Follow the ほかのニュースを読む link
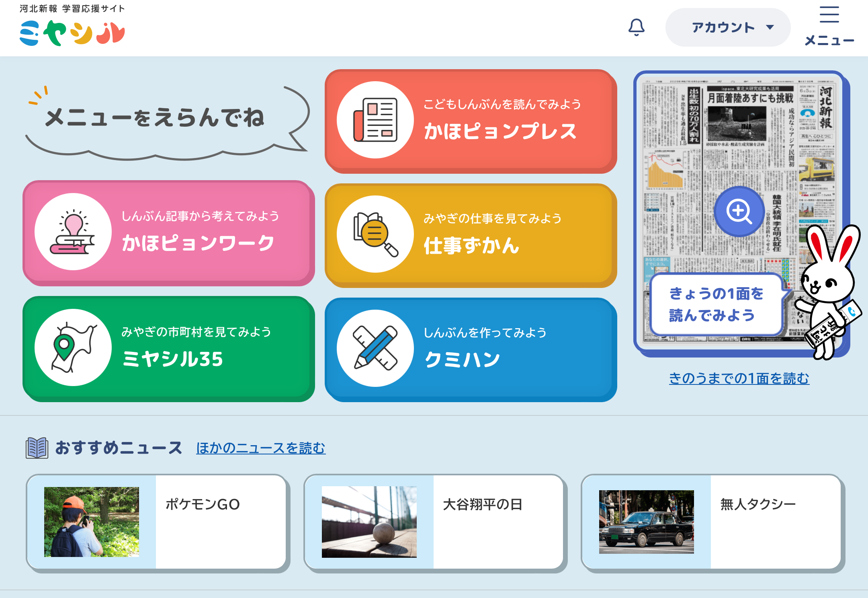The height and width of the screenshot is (598, 868). [x=261, y=448]
